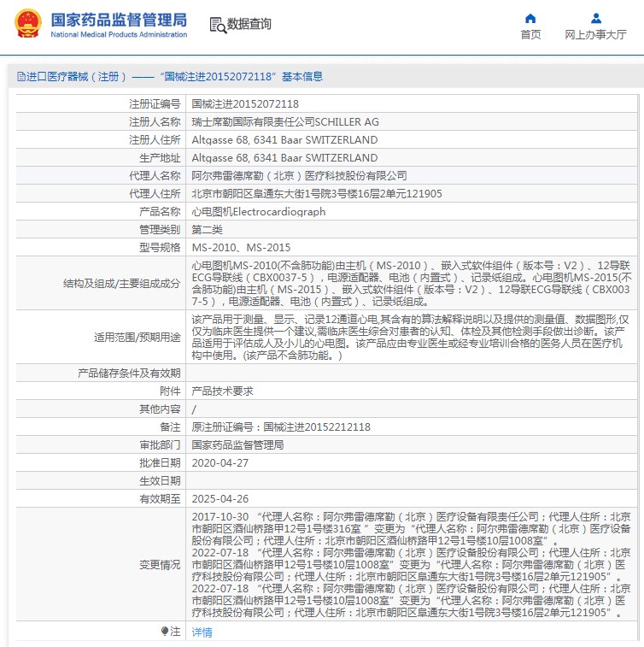
Task: Click 代理人名称 row label
Action: (x=155, y=176)
